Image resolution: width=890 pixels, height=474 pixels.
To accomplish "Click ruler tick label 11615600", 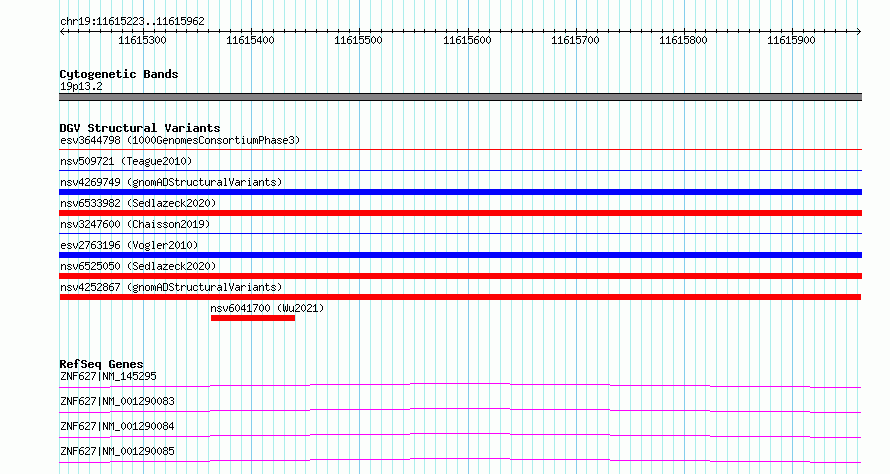I will point(467,40).
